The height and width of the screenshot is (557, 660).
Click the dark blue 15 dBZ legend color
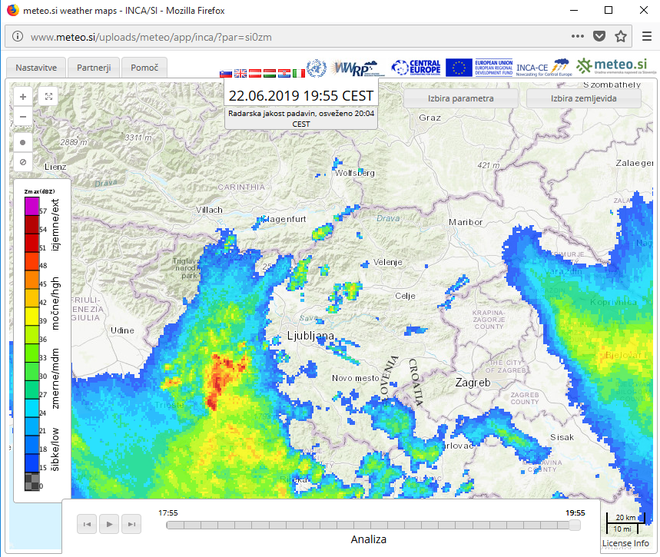[x=32, y=463]
